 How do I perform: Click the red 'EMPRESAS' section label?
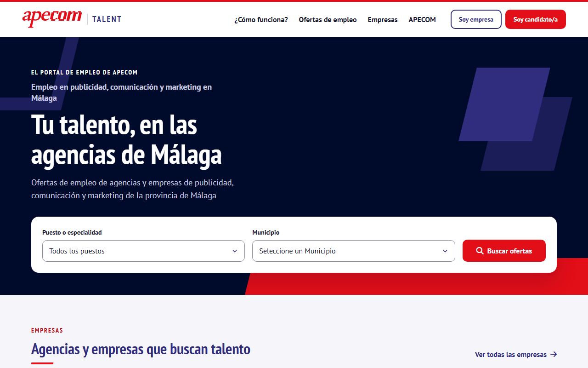click(x=47, y=330)
